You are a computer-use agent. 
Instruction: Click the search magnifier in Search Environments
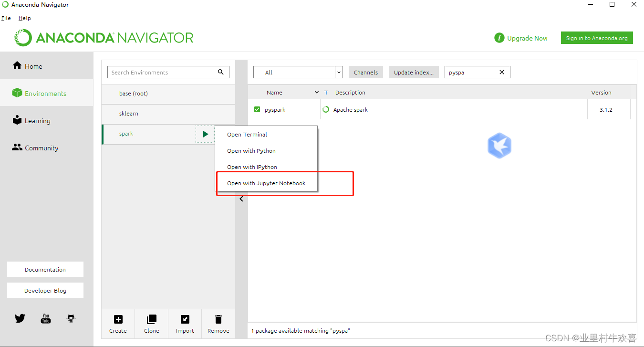point(221,72)
